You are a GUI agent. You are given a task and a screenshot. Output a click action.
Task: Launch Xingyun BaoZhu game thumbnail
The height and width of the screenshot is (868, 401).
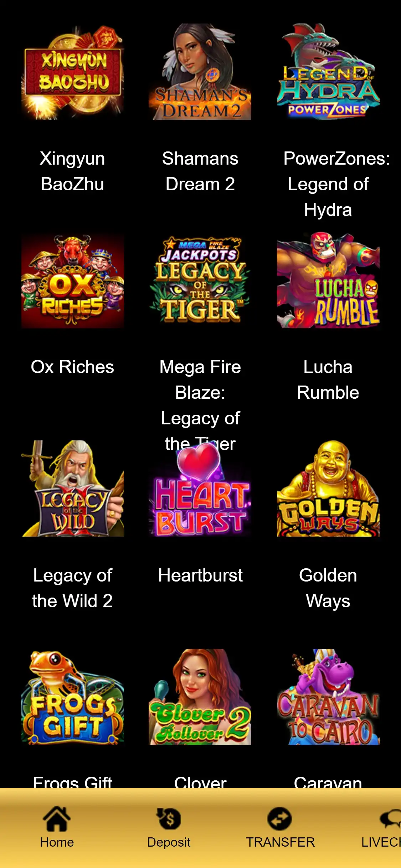pyautogui.click(x=73, y=72)
